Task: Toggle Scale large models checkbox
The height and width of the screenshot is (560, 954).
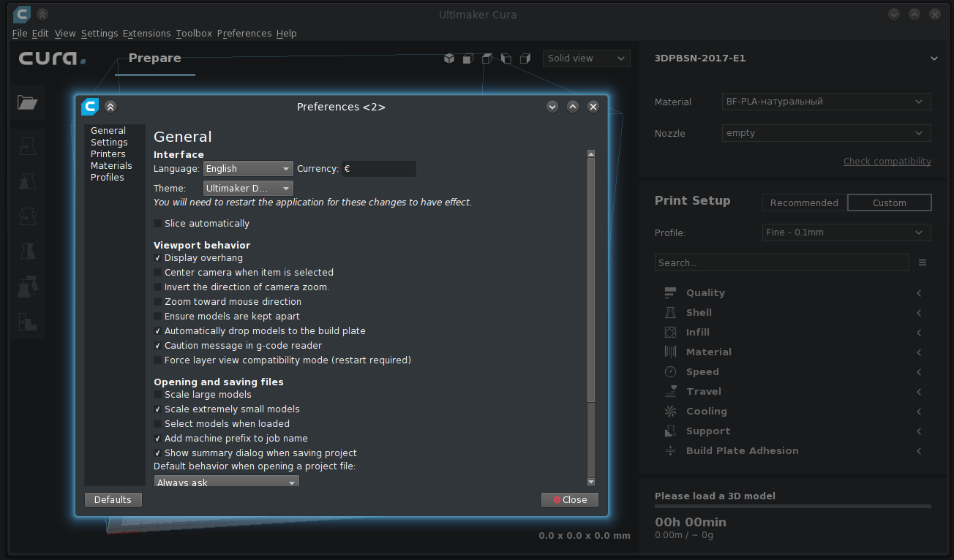Action: 157,395
